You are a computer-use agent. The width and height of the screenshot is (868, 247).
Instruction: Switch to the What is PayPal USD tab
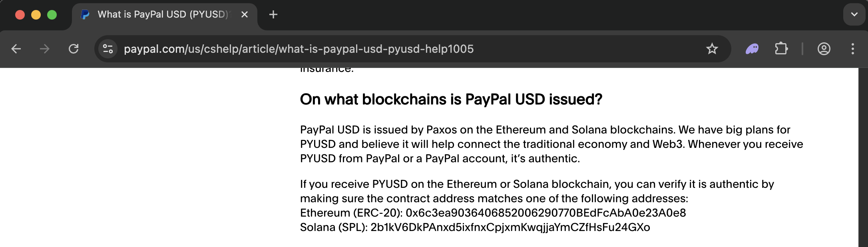[x=160, y=14]
